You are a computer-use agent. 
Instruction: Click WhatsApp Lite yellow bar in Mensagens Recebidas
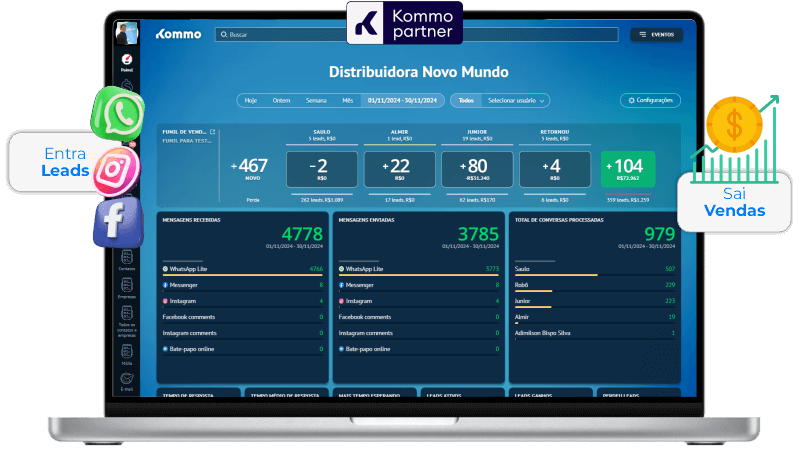point(242,275)
